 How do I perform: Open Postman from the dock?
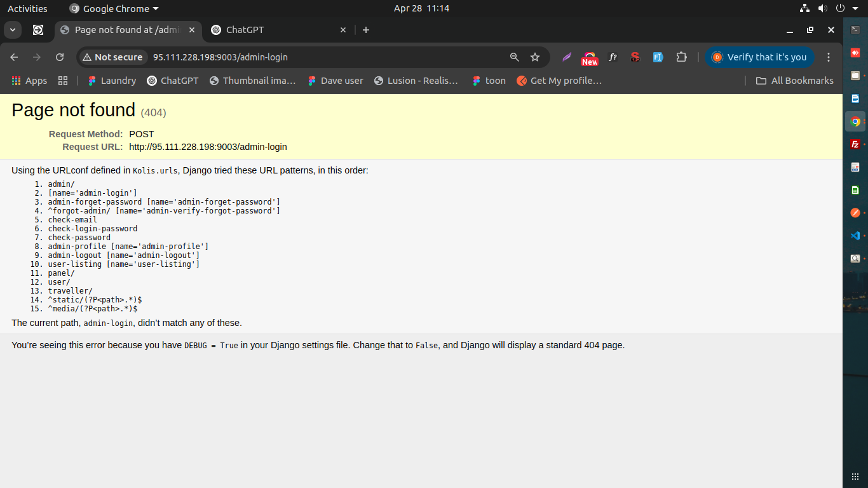coord(855,213)
